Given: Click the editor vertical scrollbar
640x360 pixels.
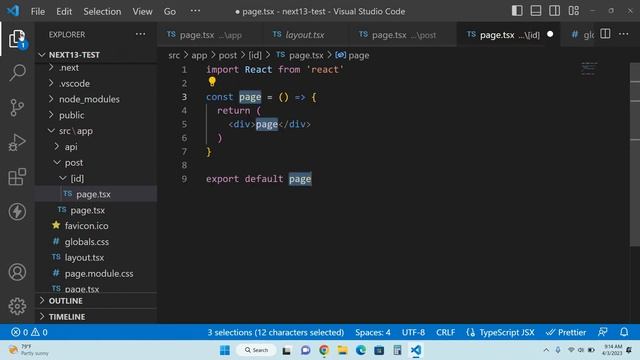Looking at the screenshot, I should 635,154.
